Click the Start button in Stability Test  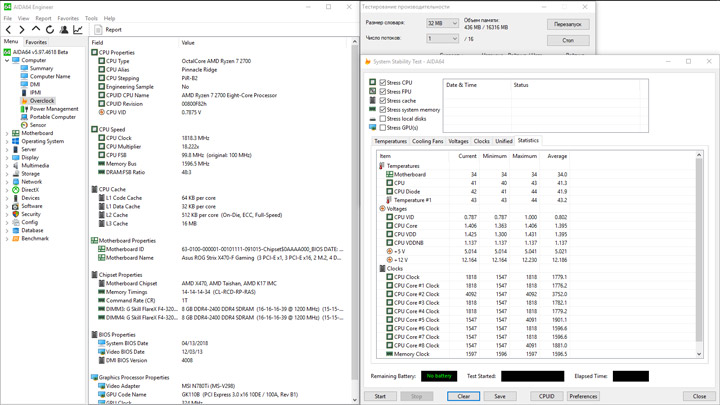[380, 396]
